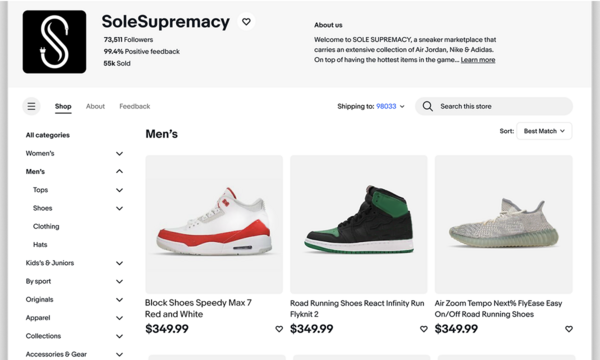Screen dimensions: 600x360
Task: Switch to the About tab
Action: pos(95,106)
